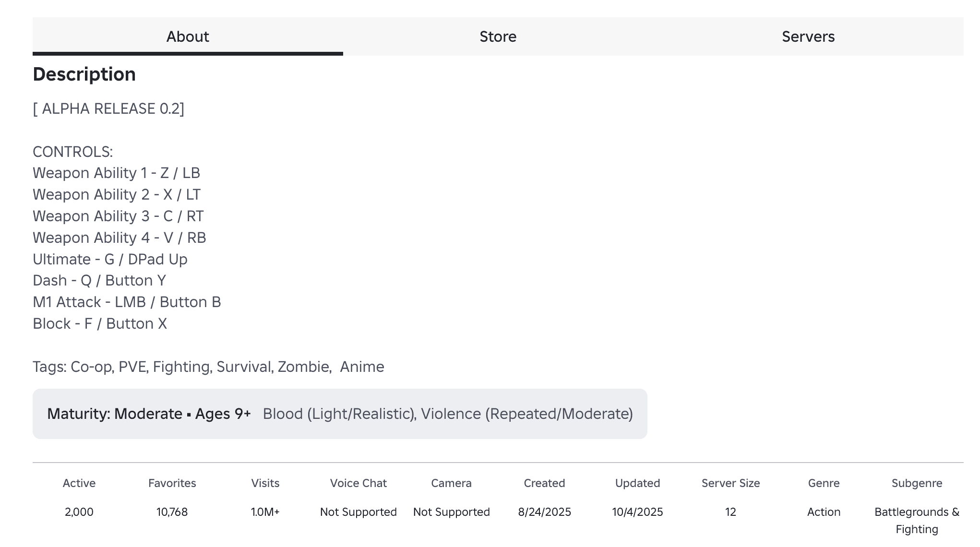Select the Action genre label

824,512
